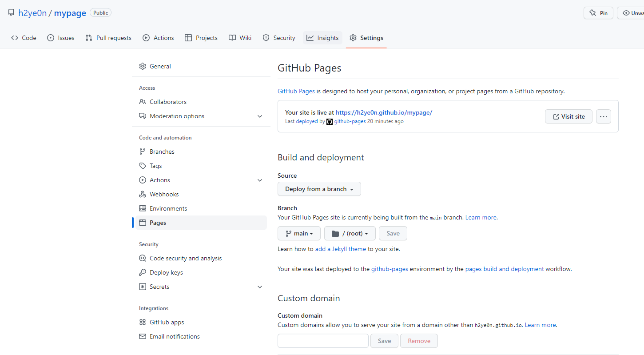644x355 pixels.
Task: Expand the Moderation options section
Action: (260, 116)
